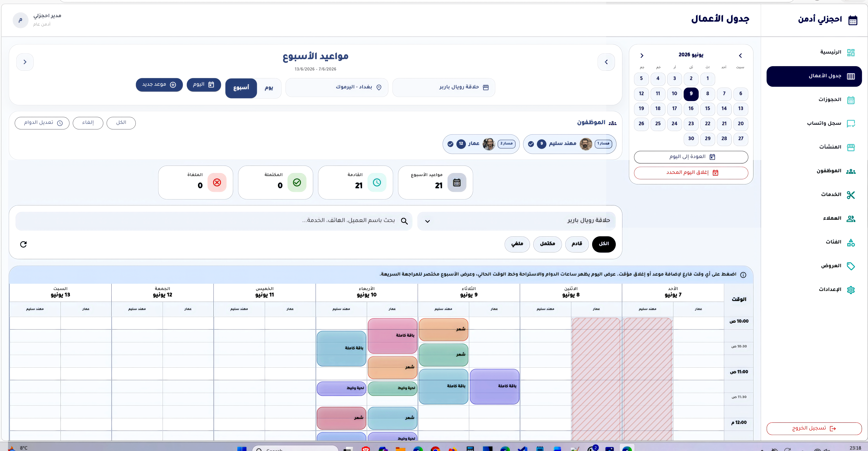Select الكل status filter
Viewport: 868px width, 451px height.
tap(604, 244)
